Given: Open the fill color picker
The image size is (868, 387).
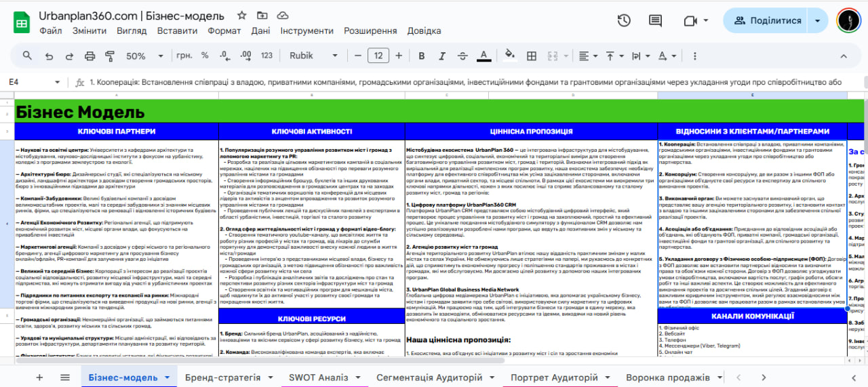Looking at the screenshot, I should (x=511, y=56).
